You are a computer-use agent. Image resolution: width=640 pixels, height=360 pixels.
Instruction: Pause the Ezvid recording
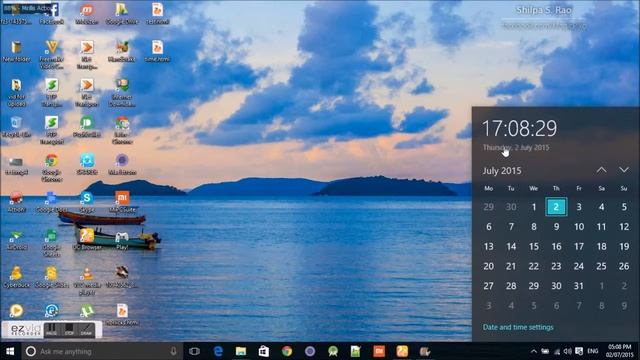51,330
